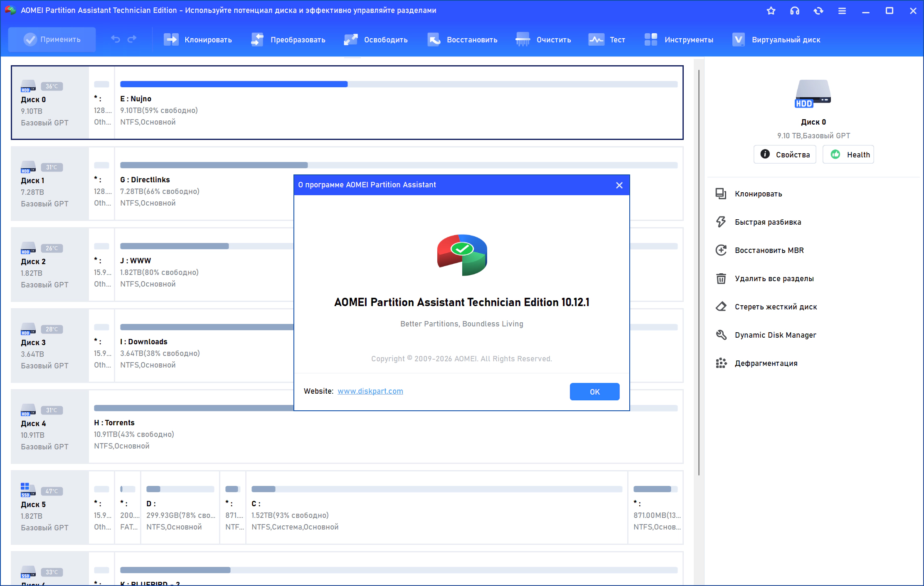Image resolution: width=924 pixels, height=586 pixels.
Task: Check Disk 0 Health status
Action: point(848,154)
